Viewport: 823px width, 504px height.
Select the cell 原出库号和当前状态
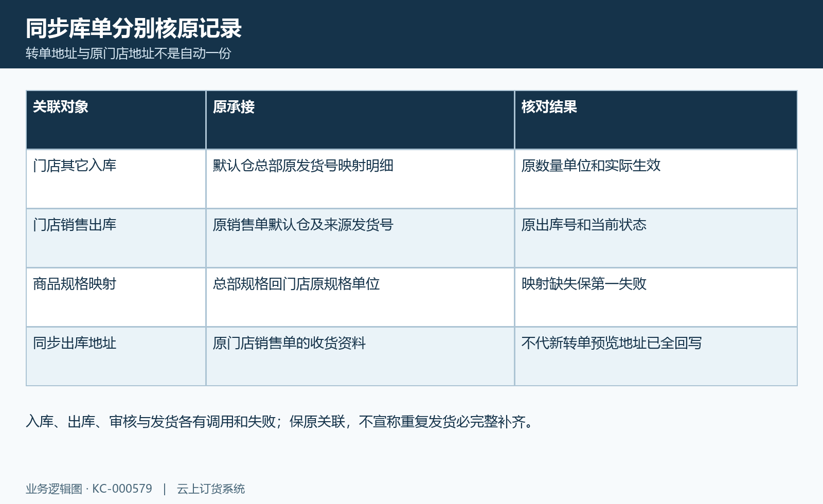click(656, 238)
